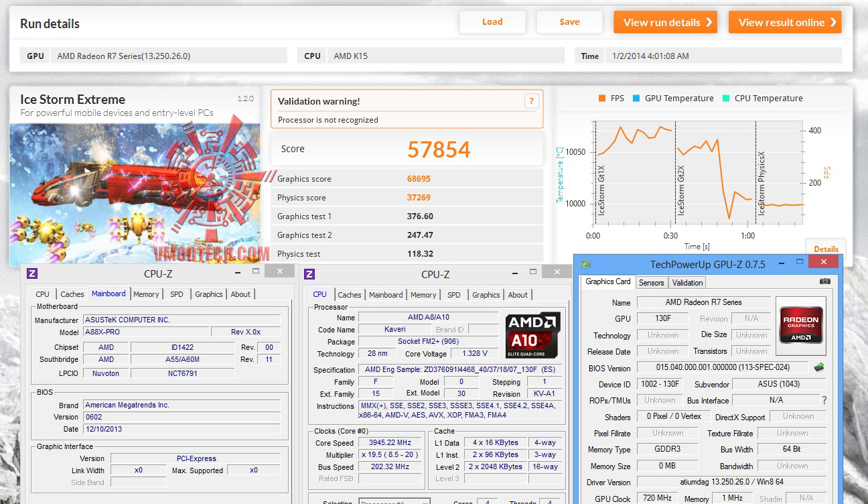Click the CPU value AMD K15 in Run details

click(445, 56)
